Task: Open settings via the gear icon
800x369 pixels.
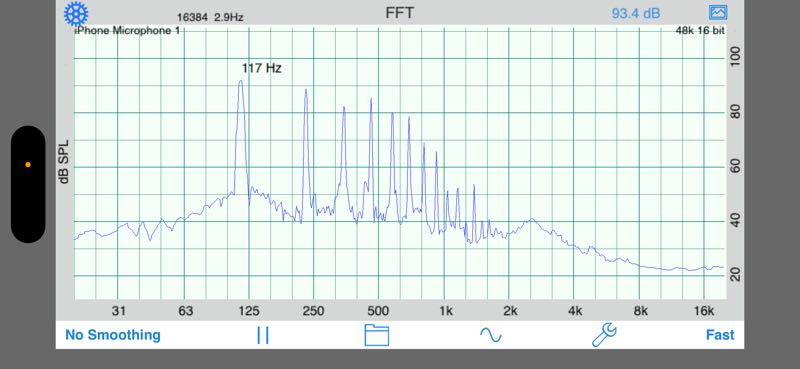Action: (x=76, y=14)
